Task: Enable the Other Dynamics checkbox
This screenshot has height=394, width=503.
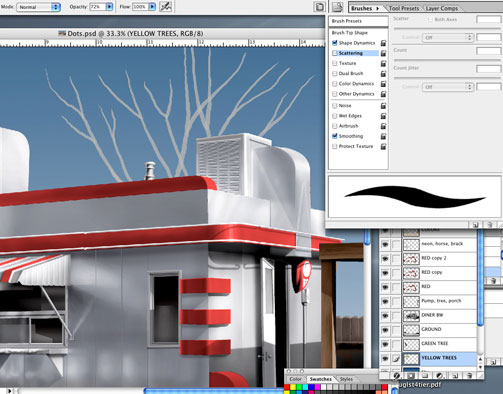Action: pos(335,94)
